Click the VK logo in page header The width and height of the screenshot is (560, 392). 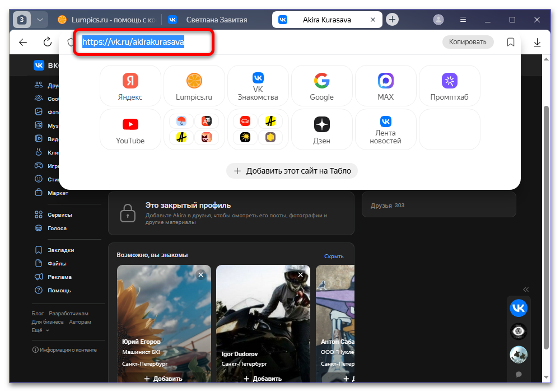pyautogui.click(x=39, y=66)
